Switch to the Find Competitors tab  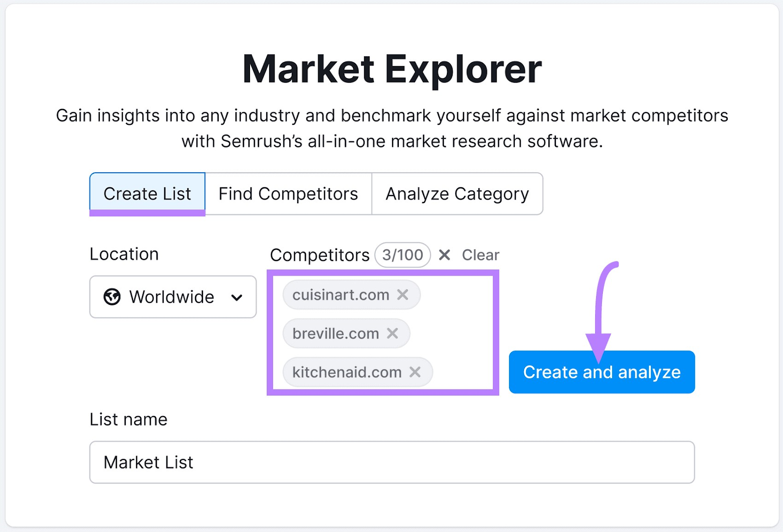click(x=288, y=194)
